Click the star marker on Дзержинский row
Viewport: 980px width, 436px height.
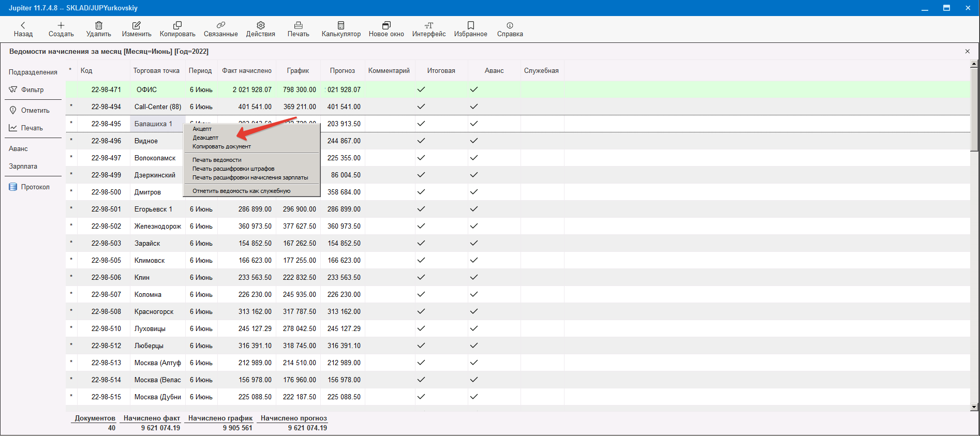(71, 174)
